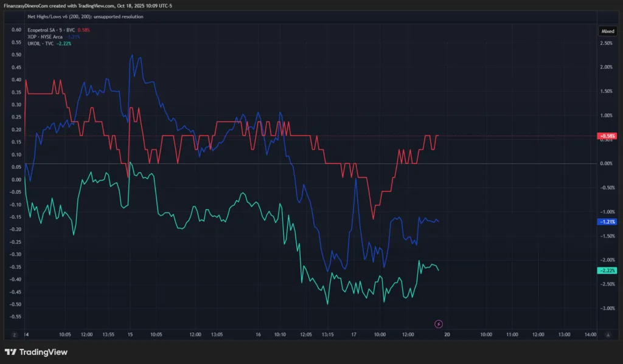
Task: Click the red 0.58% price label
Action: click(x=608, y=136)
